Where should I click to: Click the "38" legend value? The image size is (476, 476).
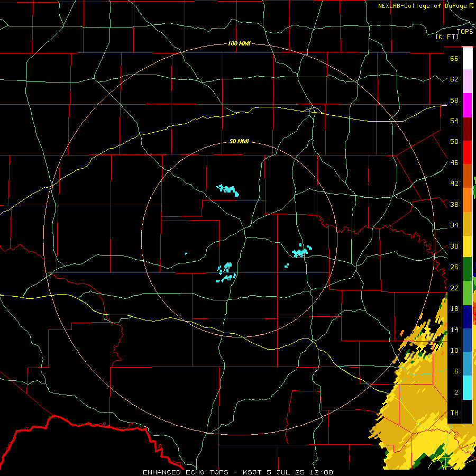point(454,204)
